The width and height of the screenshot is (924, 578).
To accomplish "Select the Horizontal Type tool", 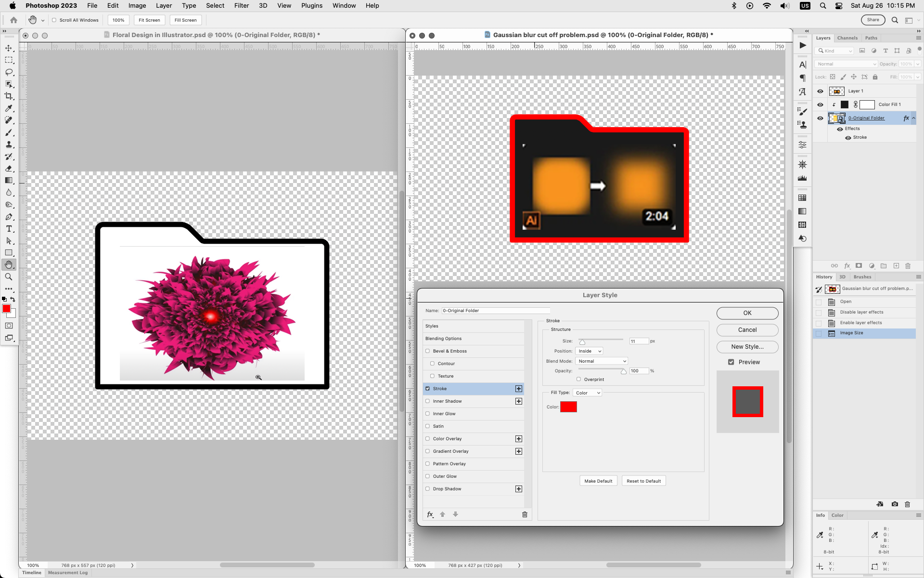I will 9,229.
